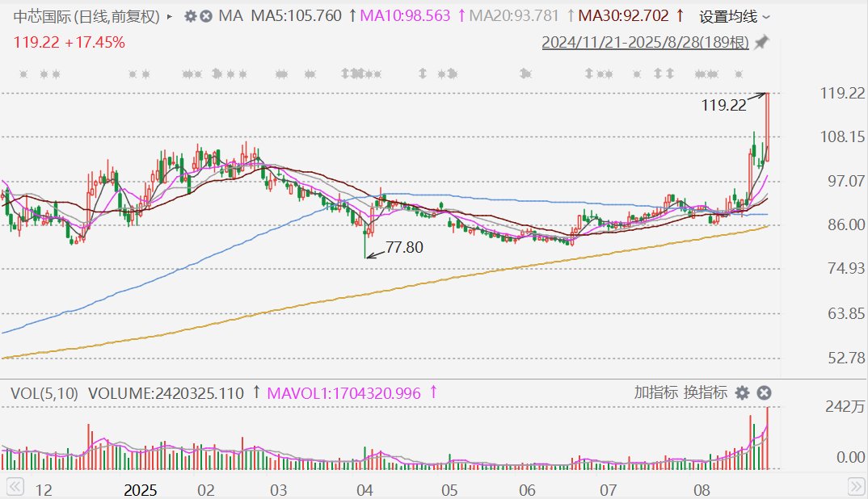Click the tallest latest red candlestick
Image resolution: width=868 pixels, height=499 pixels.
767,128
